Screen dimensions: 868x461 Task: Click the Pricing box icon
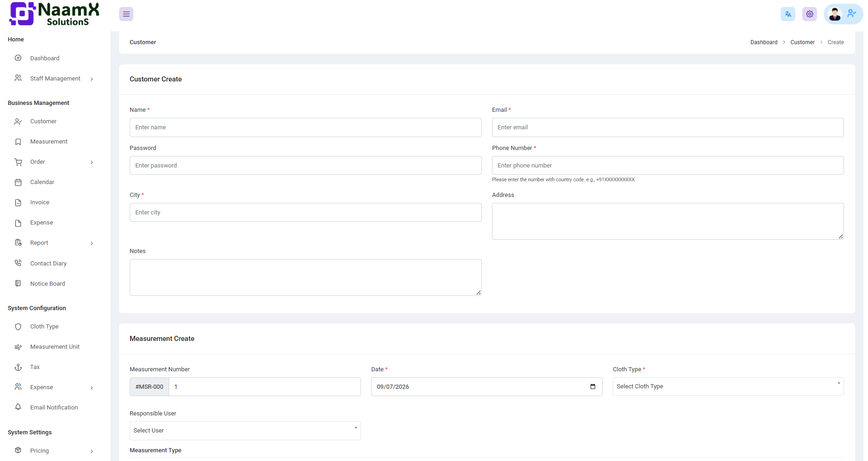pos(18,450)
